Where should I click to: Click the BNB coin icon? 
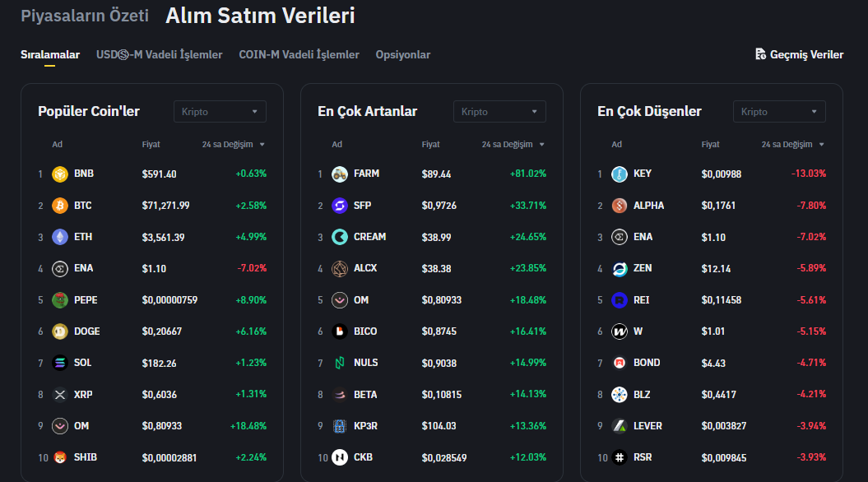click(60, 174)
